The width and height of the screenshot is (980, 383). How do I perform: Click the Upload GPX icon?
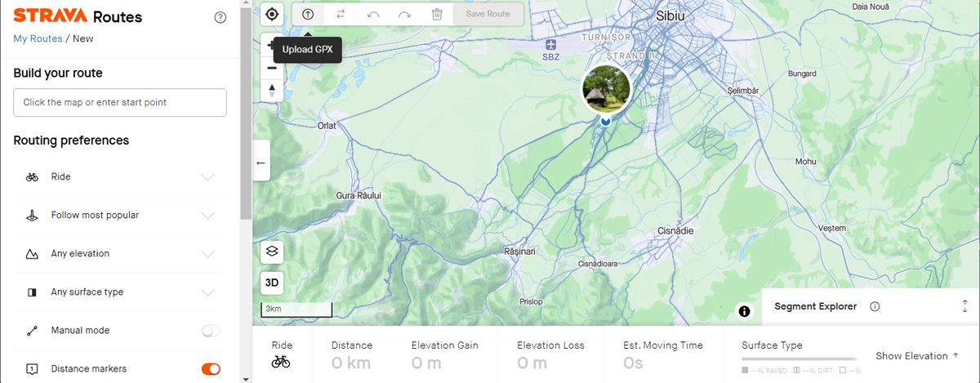coord(308,14)
